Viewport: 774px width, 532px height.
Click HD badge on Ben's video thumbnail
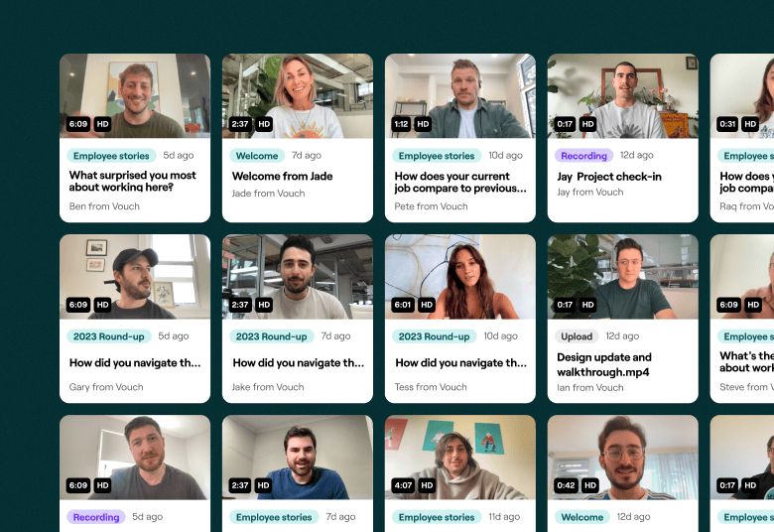102,124
